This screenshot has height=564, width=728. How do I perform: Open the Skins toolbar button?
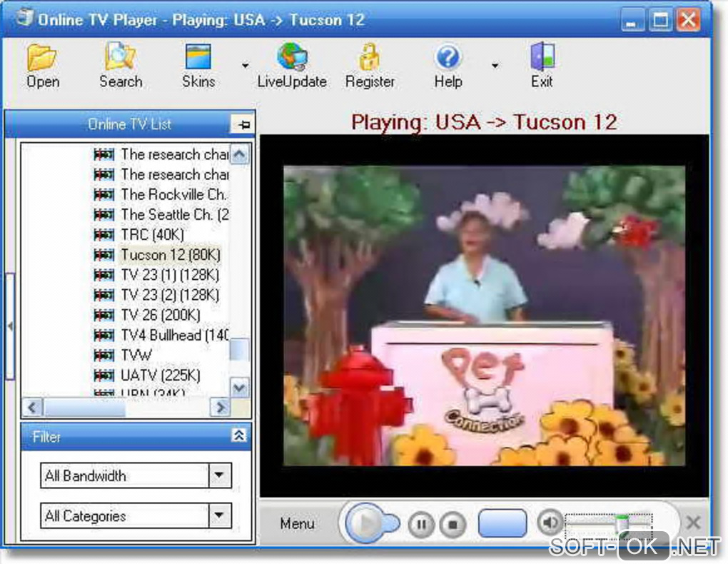pos(198,65)
